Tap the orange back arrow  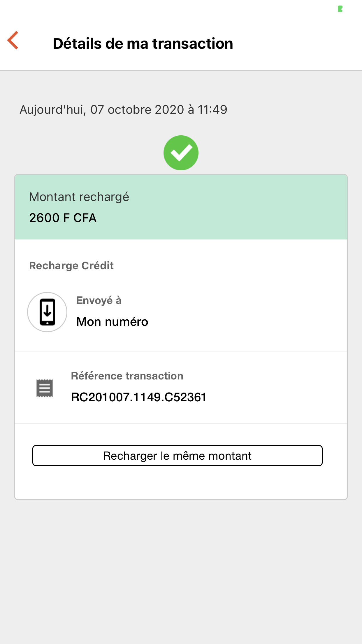(x=13, y=40)
